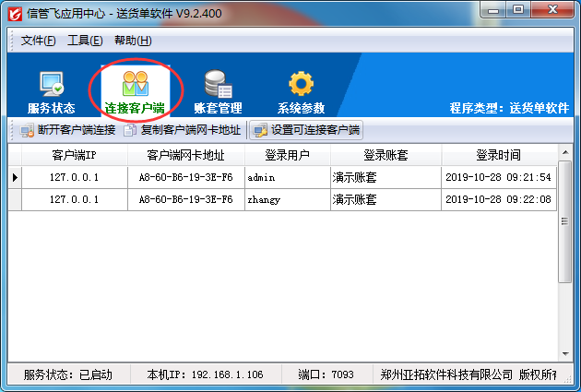Click the 复制客户端网卡地址 toolbar icon
The image size is (581, 392).
130,130
